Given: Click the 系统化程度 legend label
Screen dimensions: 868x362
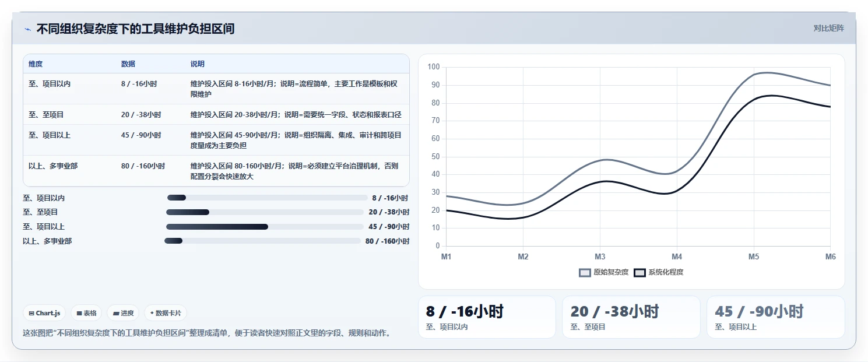Looking at the screenshot, I should 666,272.
